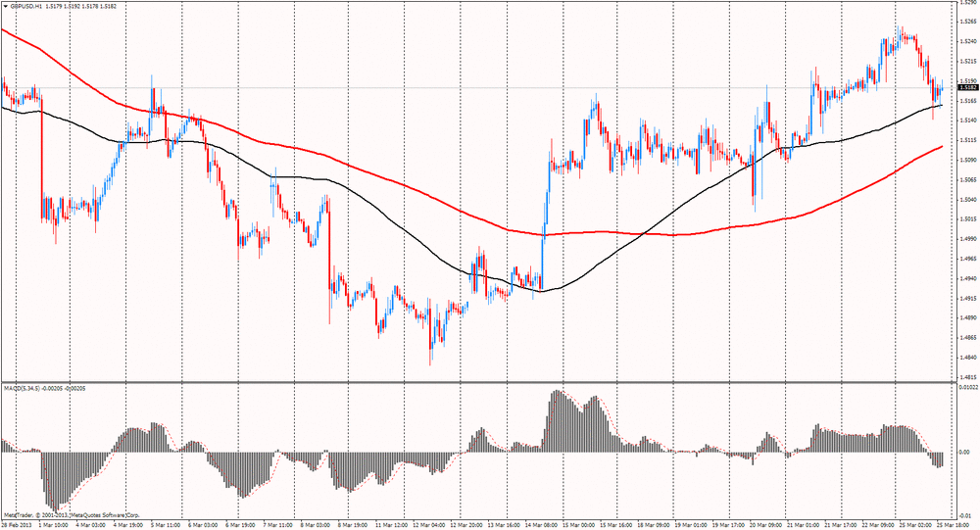Click the 1.4840 price axis label
This screenshot has width=980, height=530.
click(968, 357)
